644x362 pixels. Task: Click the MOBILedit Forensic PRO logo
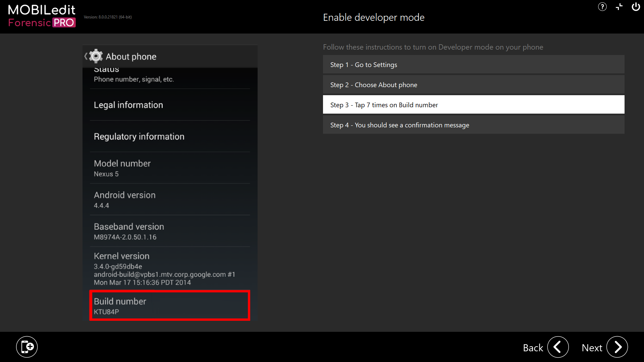42,16
